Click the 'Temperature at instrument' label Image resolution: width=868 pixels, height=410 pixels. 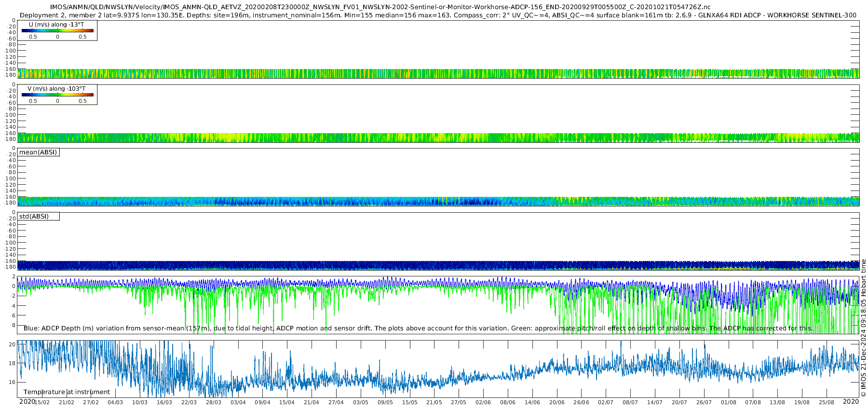coord(67,392)
